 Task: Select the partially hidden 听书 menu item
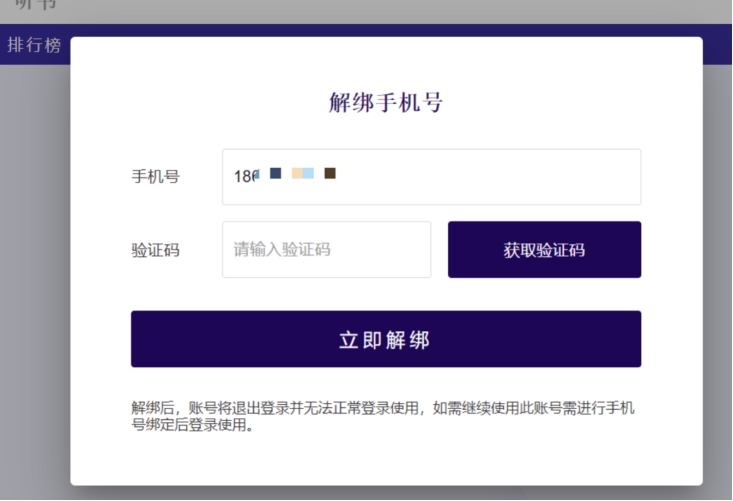click(35, 5)
